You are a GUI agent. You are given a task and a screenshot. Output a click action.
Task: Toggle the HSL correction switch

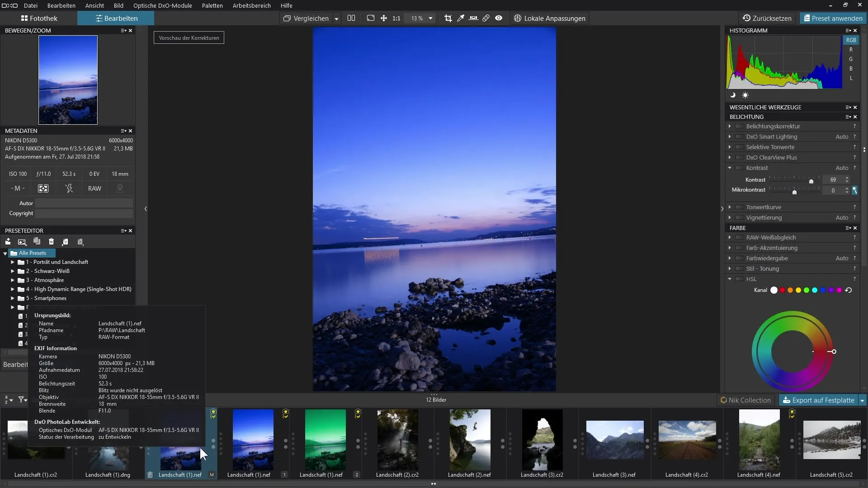[740, 279]
